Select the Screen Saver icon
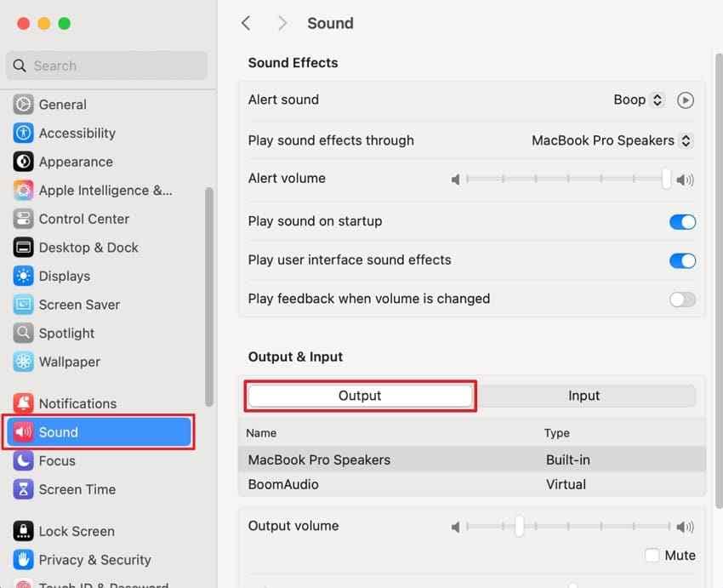The width and height of the screenshot is (723, 588). pyautogui.click(x=23, y=305)
